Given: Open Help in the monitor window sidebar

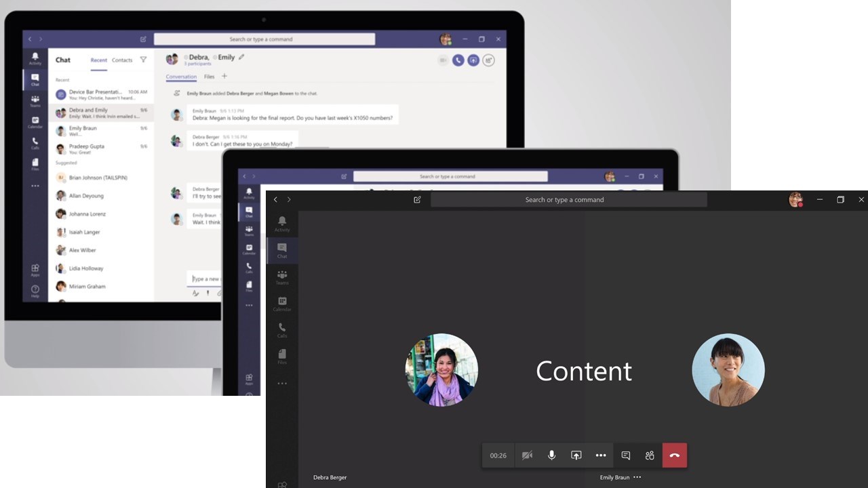Looking at the screenshot, I should pos(35,291).
